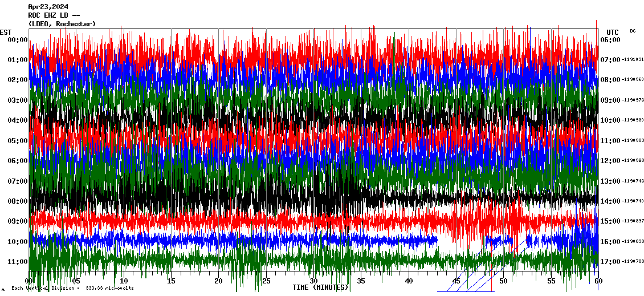Click the EST axis header label

tap(6, 32)
